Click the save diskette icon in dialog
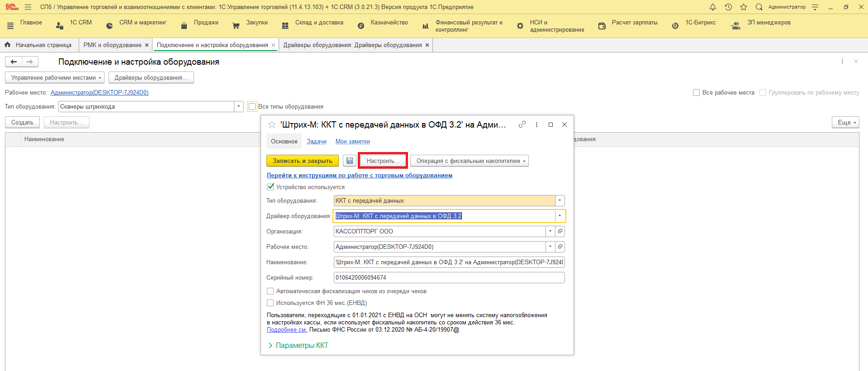868x371 pixels. (349, 161)
